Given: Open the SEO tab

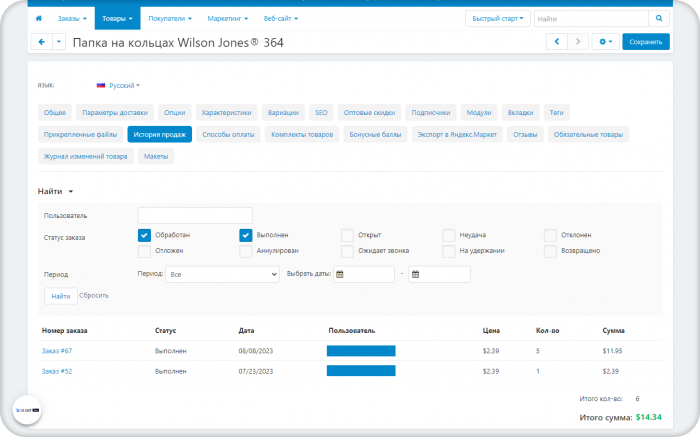Looking at the screenshot, I should [321, 112].
